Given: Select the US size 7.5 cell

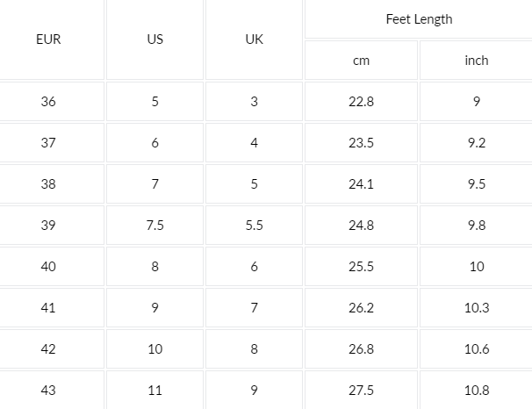Looking at the screenshot, I should pos(155,226).
